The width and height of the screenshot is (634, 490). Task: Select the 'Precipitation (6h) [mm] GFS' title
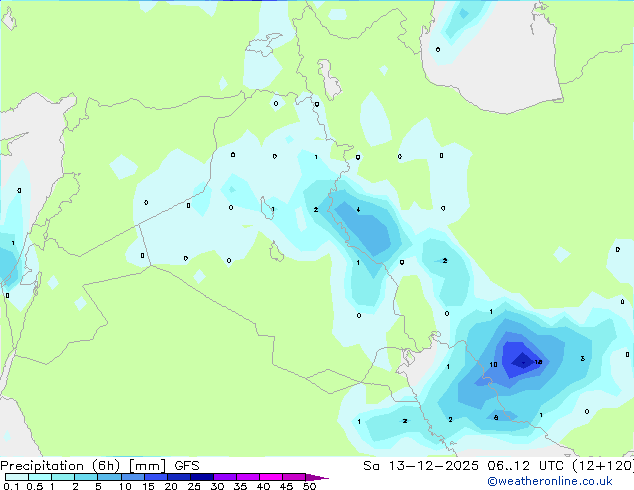point(100,466)
